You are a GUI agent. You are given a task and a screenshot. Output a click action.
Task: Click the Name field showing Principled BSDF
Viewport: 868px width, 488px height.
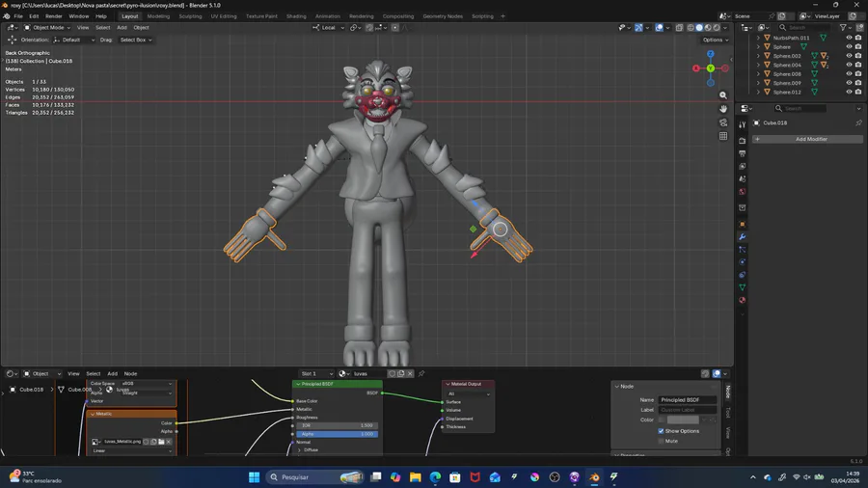point(687,399)
